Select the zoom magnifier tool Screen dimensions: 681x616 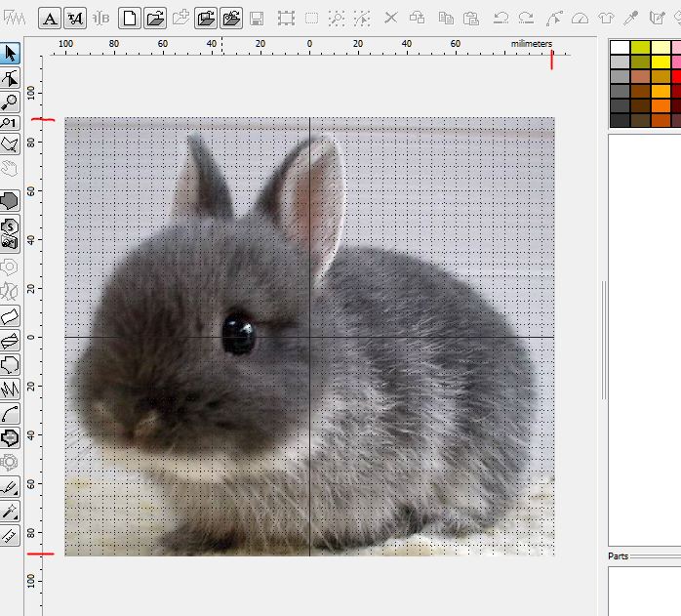pos(10,101)
